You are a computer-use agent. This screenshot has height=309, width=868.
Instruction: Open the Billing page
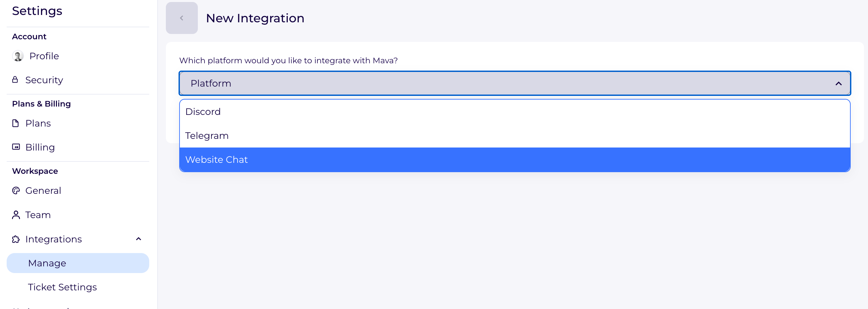click(x=40, y=147)
